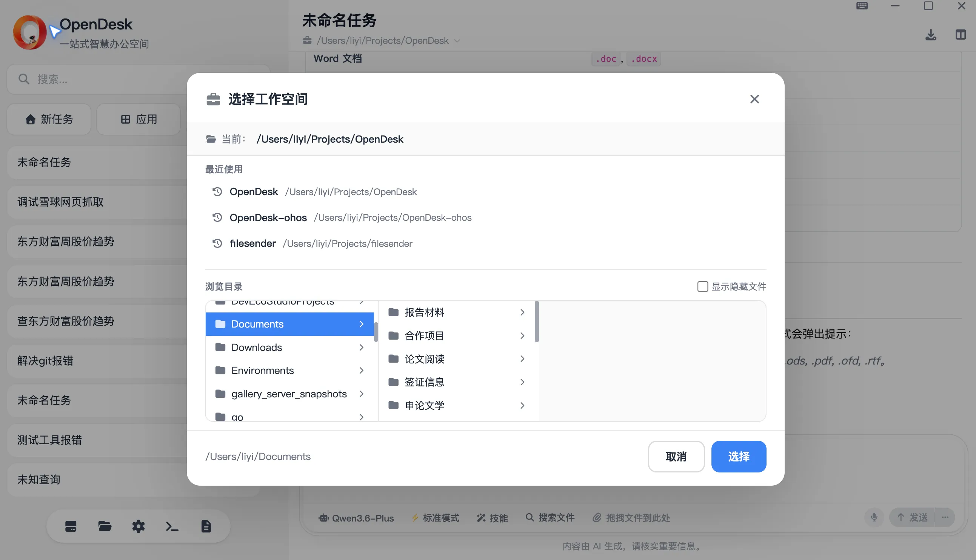Click the 搜索文件 button
Viewport: 976px width, 560px height.
pos(550,518)
